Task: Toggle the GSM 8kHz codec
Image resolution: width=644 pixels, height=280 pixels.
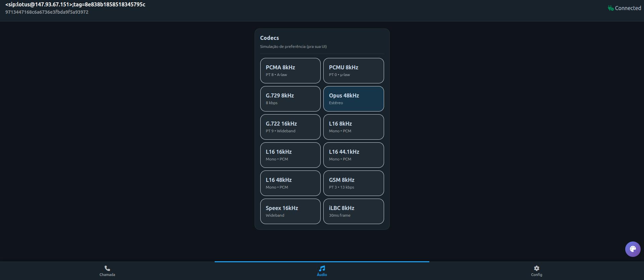Action: point(354,183)
